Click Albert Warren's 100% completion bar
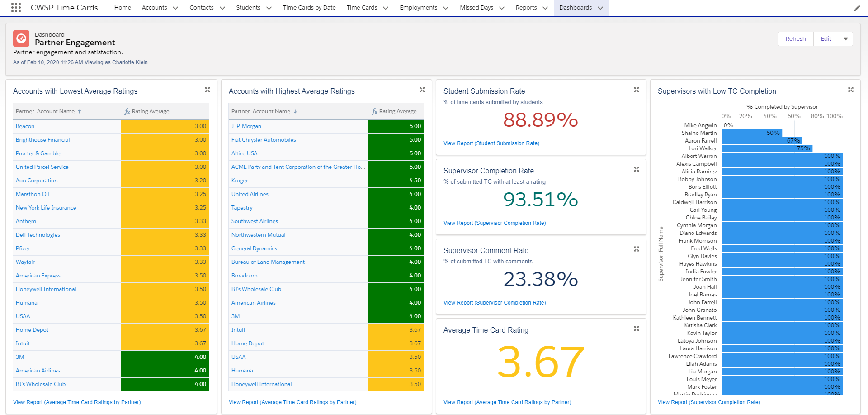The image size is (868, 415). 782,156
